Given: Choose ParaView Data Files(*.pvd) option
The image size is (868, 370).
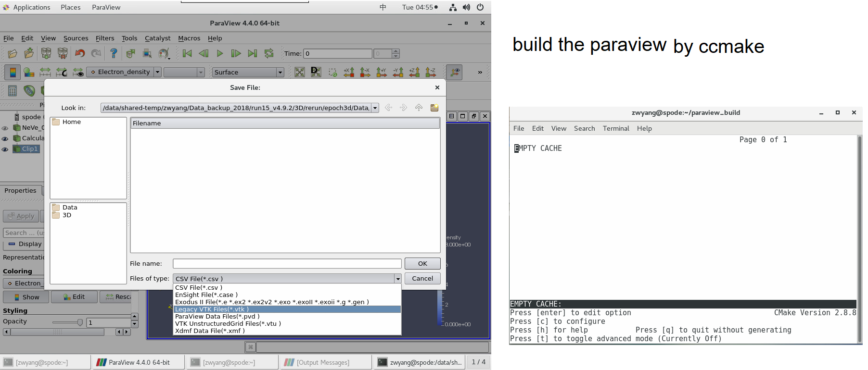Looking at the screenshot, I should [x=287, y=316].
